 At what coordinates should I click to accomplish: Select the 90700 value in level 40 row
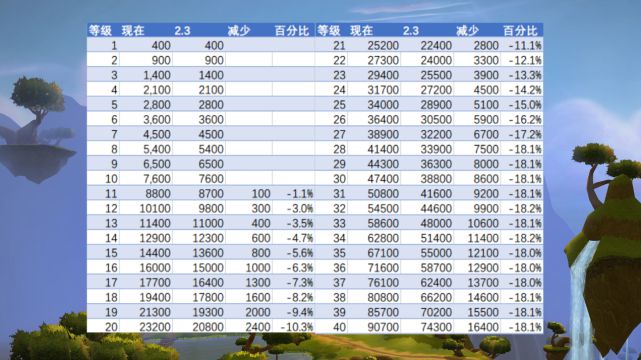pyautogui.click(x=383, y=327)
